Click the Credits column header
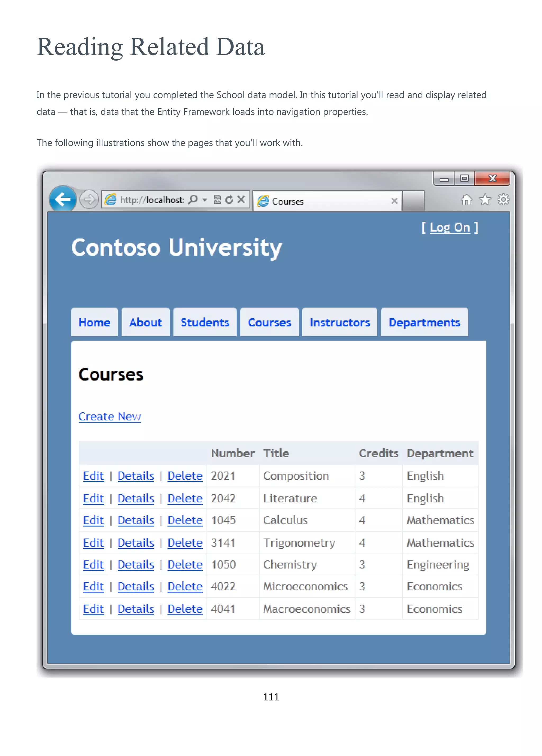 379,453
